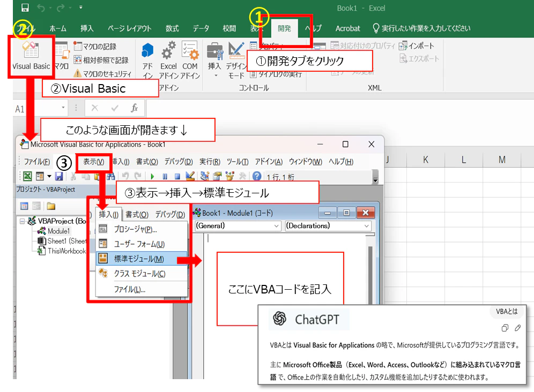Click the green Run macro play icon

click(x=152, y=176)
